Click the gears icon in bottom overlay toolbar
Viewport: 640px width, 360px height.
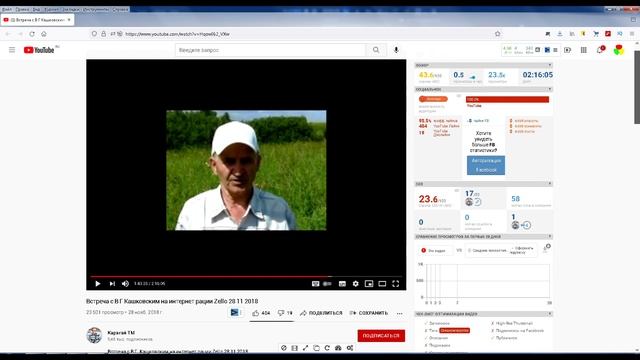tap(350, 348)
